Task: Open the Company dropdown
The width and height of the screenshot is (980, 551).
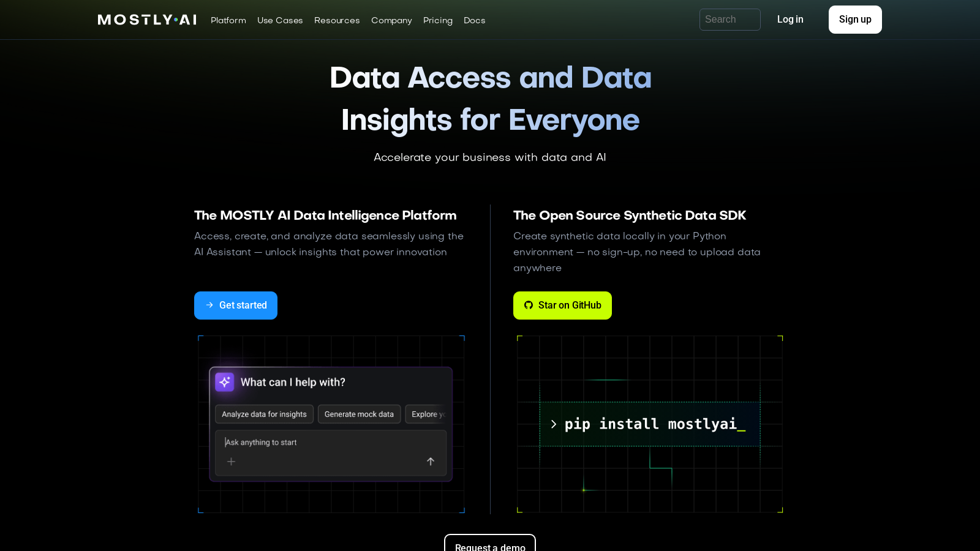Action: (x=391, y=20)
